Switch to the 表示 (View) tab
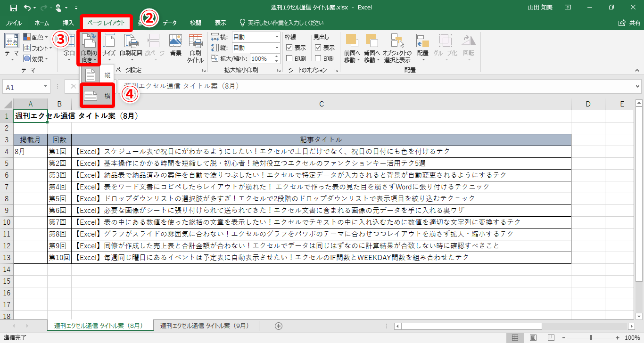644x343 pixels. [x=220, y=23]
